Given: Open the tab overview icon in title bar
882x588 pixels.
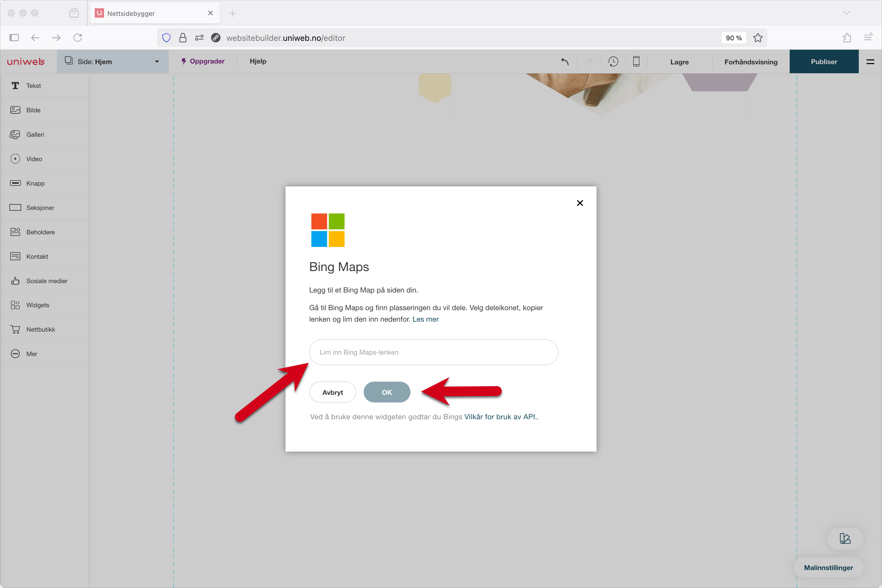Looking at the screenshot, I should pyautogui.click(x=74, y=13).
